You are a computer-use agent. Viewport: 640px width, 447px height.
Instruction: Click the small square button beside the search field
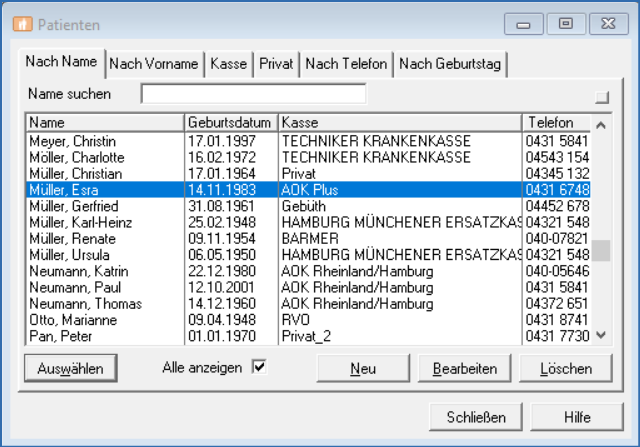pos(602,97)
